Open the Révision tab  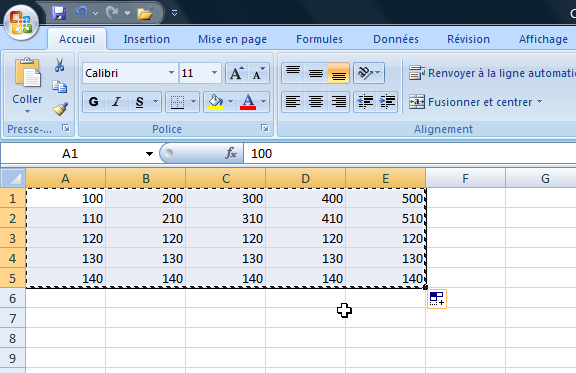468,39
